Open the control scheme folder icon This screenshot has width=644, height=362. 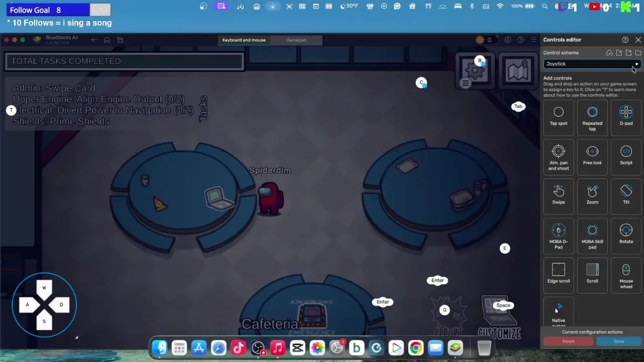pyautogui.click(x=638, y=53)
